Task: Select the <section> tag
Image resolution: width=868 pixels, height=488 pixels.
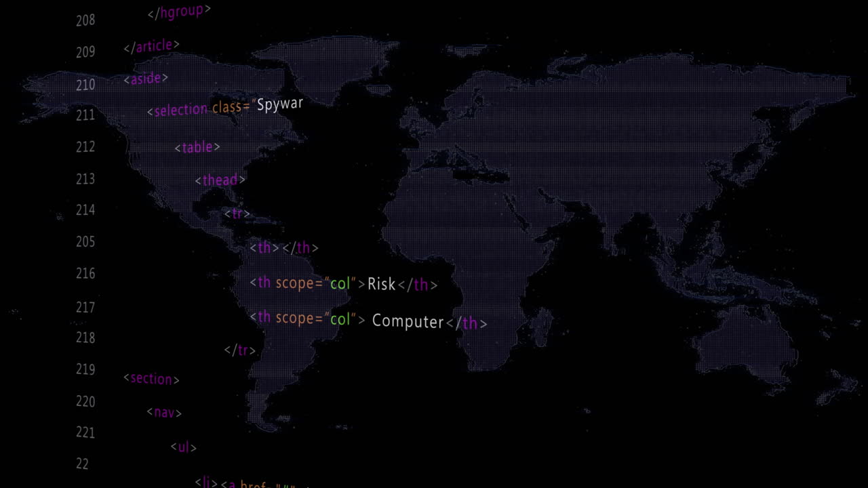Action: [151, 379]
